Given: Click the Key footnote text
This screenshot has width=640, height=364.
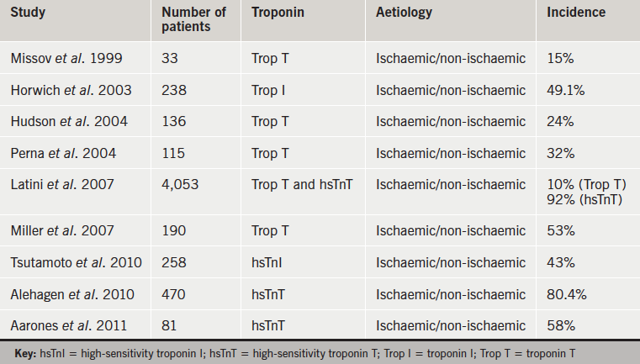Looking at the screenshot, I should point(320,352).
